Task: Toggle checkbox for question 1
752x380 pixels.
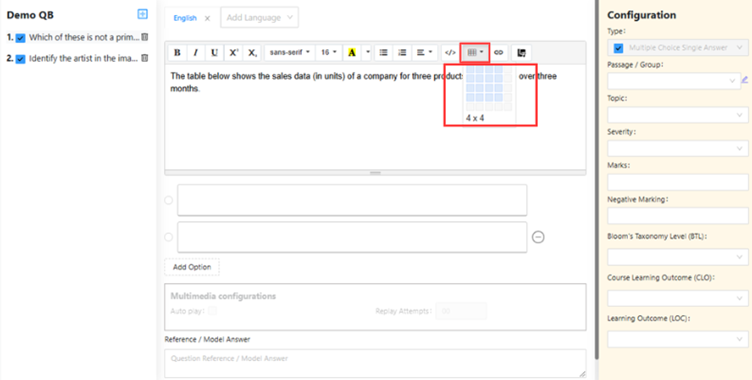Action: (x=21, y=38)
